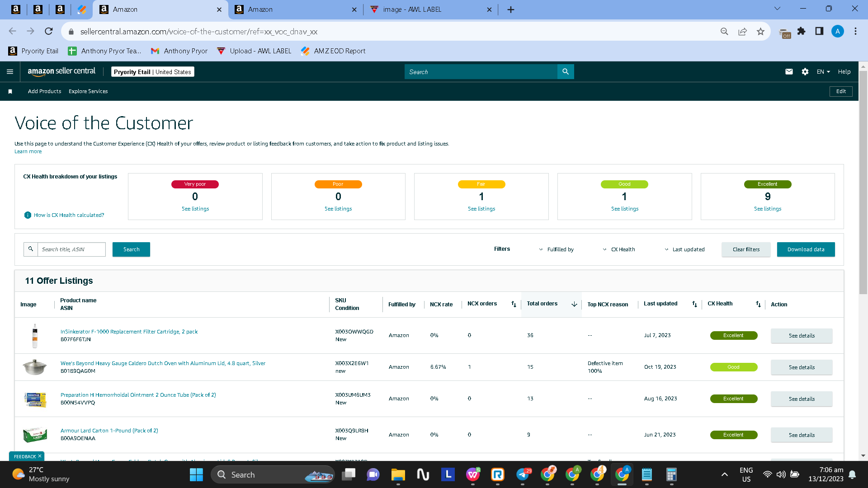
Task: See details for InSinkerator filter cartridge
Action: point(802,336)
